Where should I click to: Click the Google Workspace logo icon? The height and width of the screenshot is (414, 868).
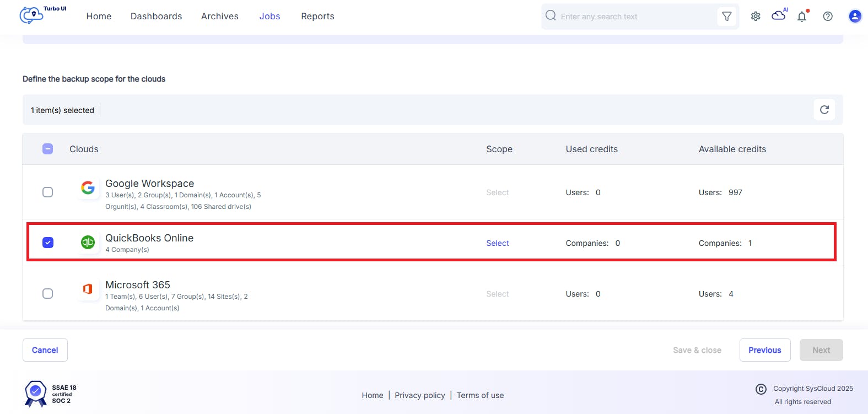[88, 187]
